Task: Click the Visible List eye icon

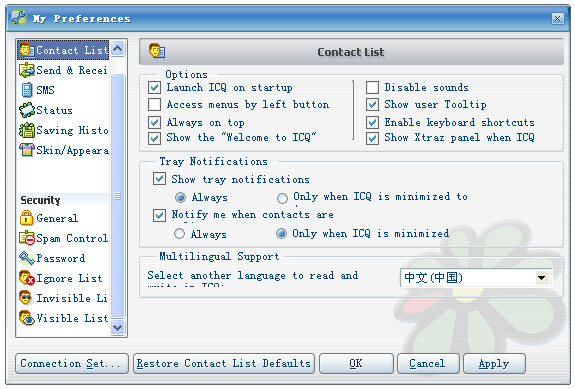Action: [26, 318]
